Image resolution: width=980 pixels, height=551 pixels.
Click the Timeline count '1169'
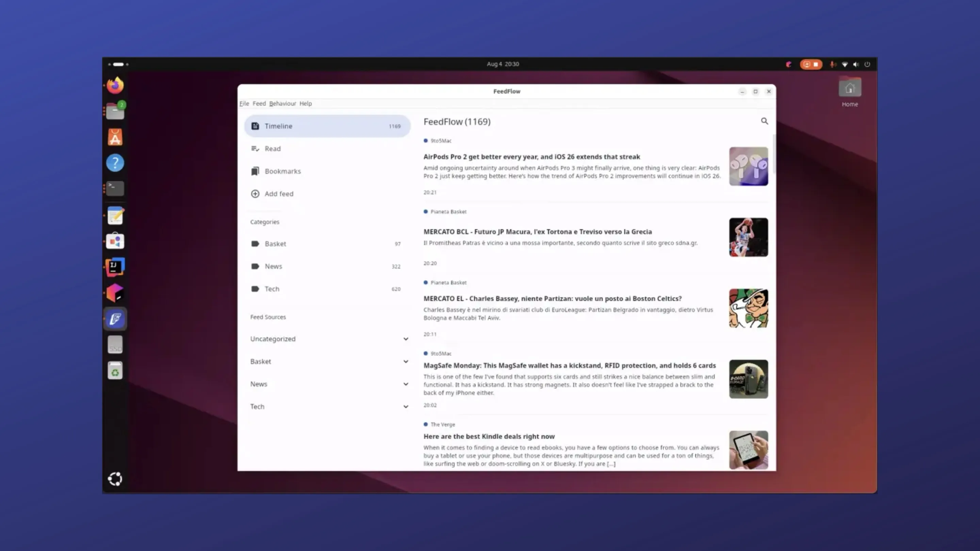point(394,126)
